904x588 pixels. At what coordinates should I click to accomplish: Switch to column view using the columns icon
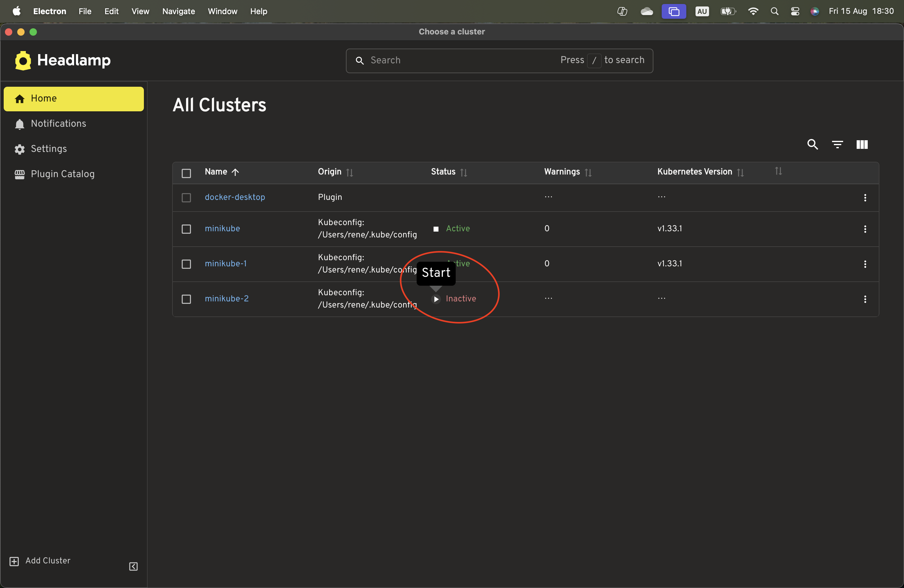coord(862,144)
